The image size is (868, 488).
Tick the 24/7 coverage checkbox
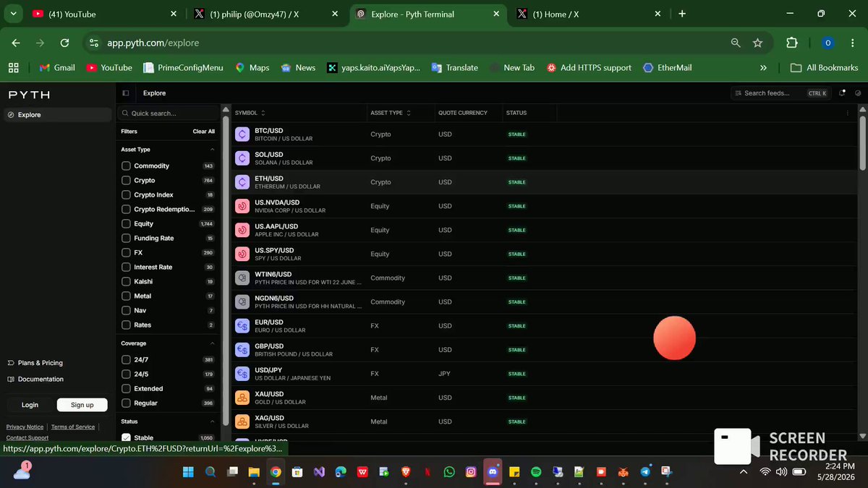point(126,360)
